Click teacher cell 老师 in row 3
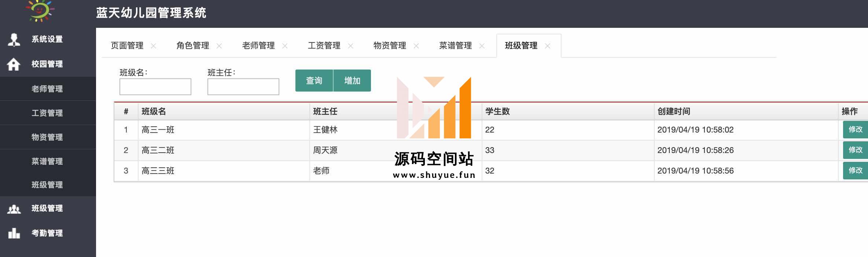The width and height of the screenshot is (868, 257). (x=321, y=171)
